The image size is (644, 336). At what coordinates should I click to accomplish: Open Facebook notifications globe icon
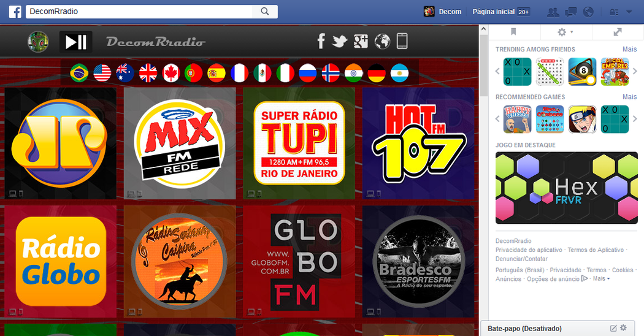[x=588, y=12]
